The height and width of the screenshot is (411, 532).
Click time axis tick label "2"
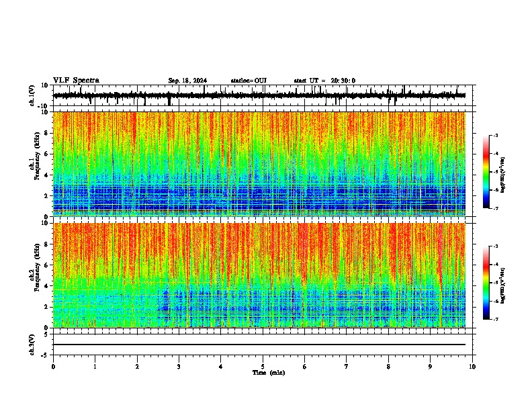click(x=137, y=367)
